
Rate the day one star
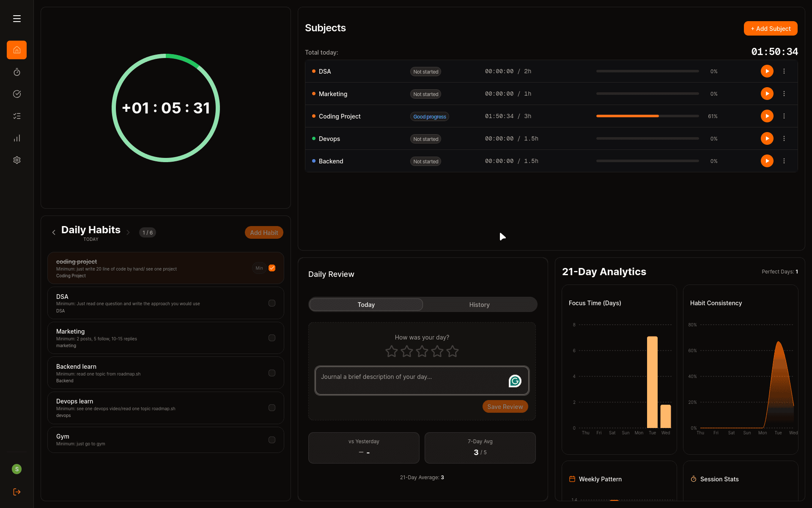click(392, 351)
